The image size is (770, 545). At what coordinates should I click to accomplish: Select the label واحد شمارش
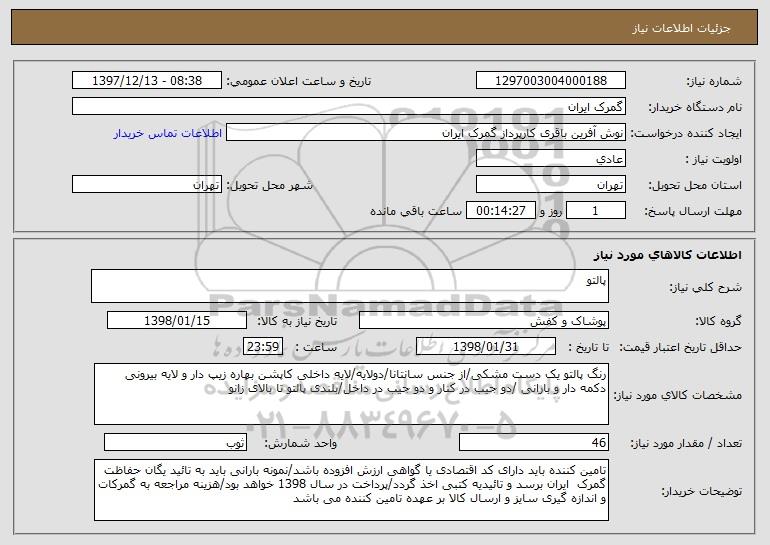click(301, 443)
